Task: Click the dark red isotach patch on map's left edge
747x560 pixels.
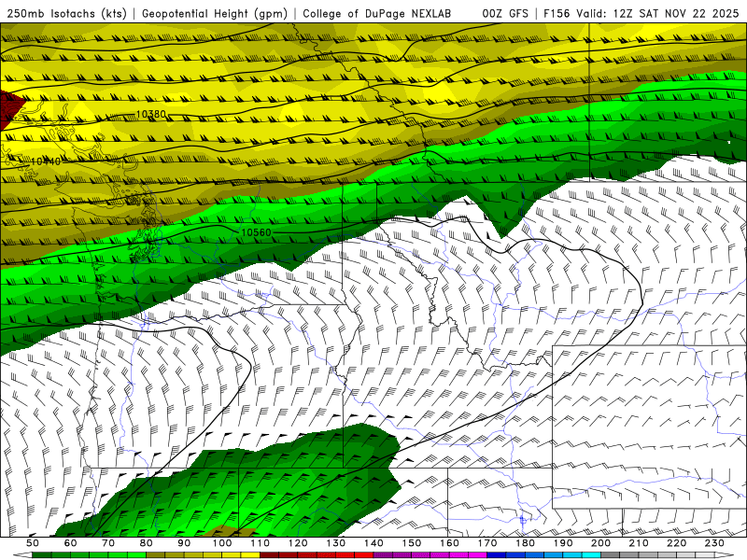Action: (8, 110)
